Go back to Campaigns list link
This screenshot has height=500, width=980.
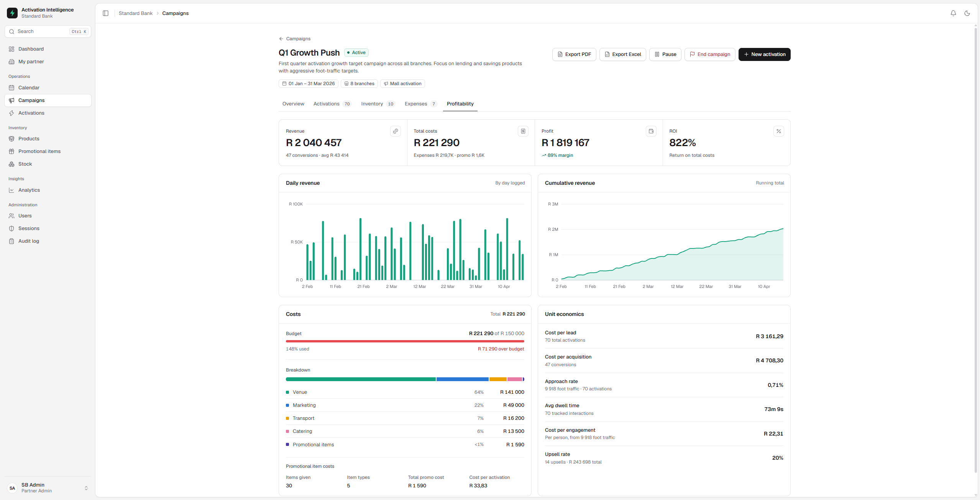[295, 39]
